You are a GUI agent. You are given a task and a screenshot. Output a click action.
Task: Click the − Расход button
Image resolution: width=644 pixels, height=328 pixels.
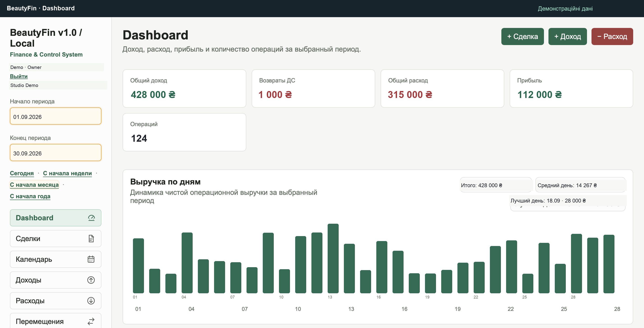[612, 36]
